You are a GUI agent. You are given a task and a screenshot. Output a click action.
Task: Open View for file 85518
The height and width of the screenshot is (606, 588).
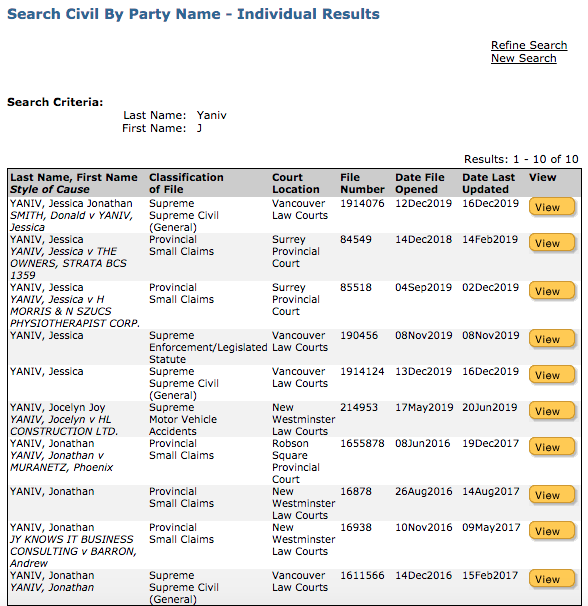pos(552,291)
